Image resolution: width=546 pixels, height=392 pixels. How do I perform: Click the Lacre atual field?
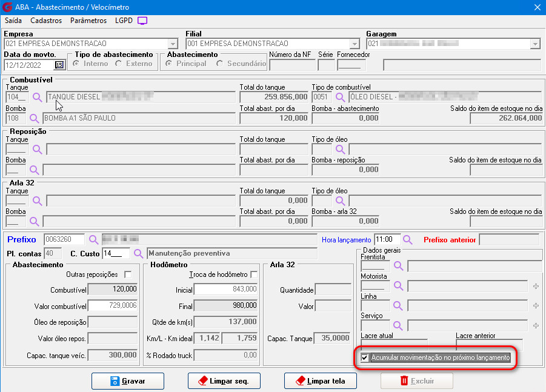point(394,344)
